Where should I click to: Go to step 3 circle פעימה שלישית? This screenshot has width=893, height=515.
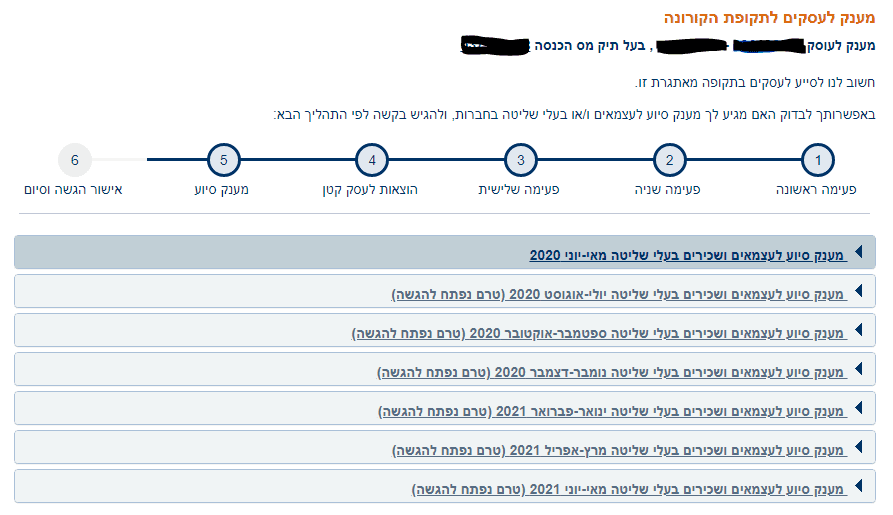(520, 160)
